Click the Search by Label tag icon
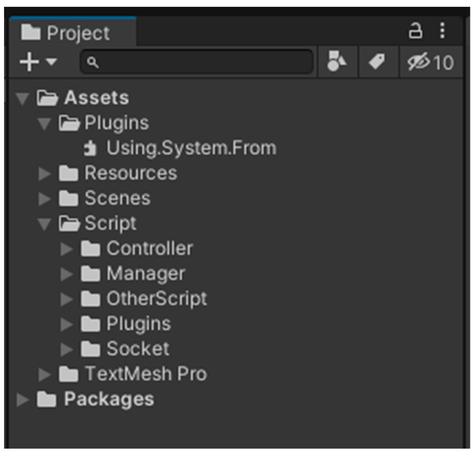This screenshot has height=455, width=476. pyautogui.click(x=377, y=61)
